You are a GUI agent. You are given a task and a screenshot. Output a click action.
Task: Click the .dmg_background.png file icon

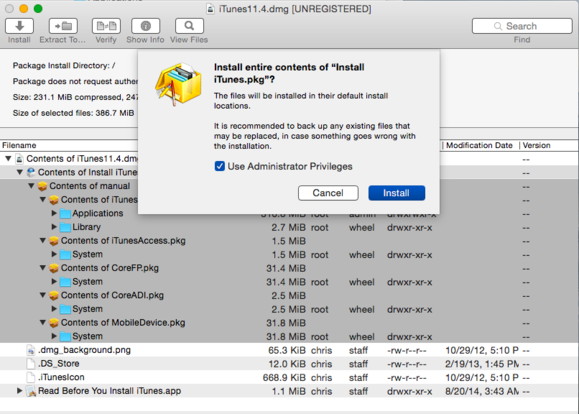click(x=31, y=350)
